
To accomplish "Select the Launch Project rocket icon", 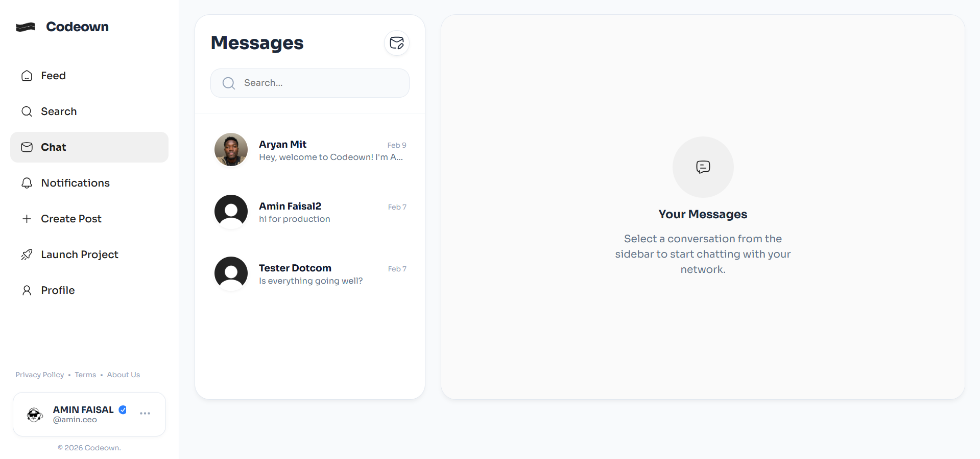I will [27, 254].
